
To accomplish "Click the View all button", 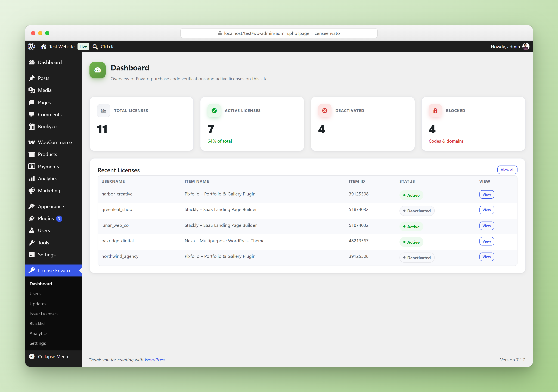I will pyautogui.click(x=507, y=170).
